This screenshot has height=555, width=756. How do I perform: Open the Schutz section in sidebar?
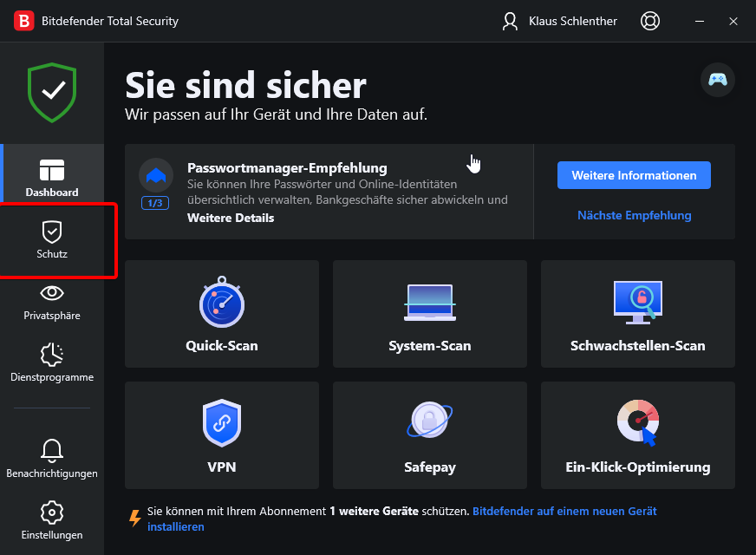point(52,240)
